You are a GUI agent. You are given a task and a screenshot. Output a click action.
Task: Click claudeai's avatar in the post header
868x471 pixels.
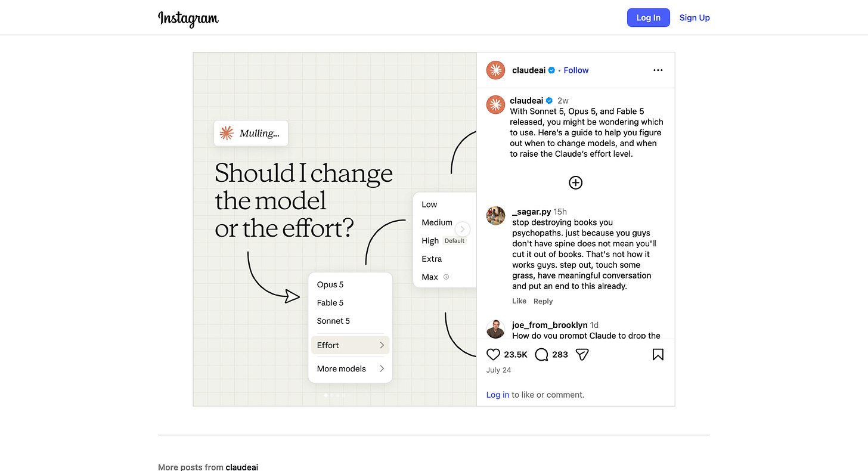(496, 70)
